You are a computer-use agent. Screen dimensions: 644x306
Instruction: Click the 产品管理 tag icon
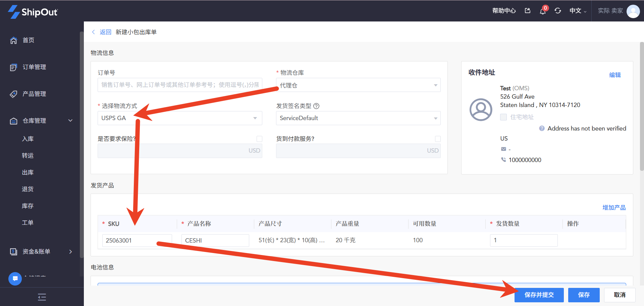13,94
